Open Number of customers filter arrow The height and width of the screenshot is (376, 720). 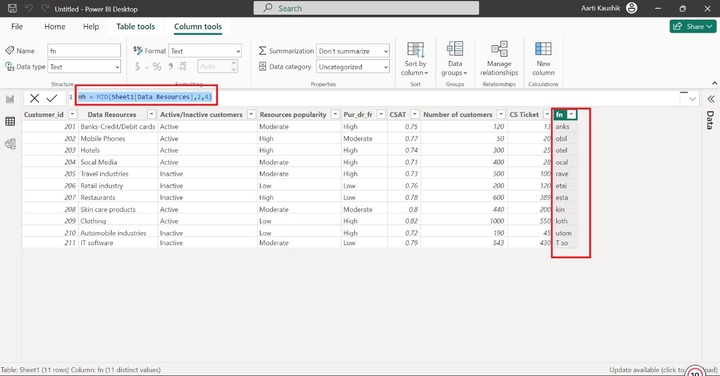501,114
